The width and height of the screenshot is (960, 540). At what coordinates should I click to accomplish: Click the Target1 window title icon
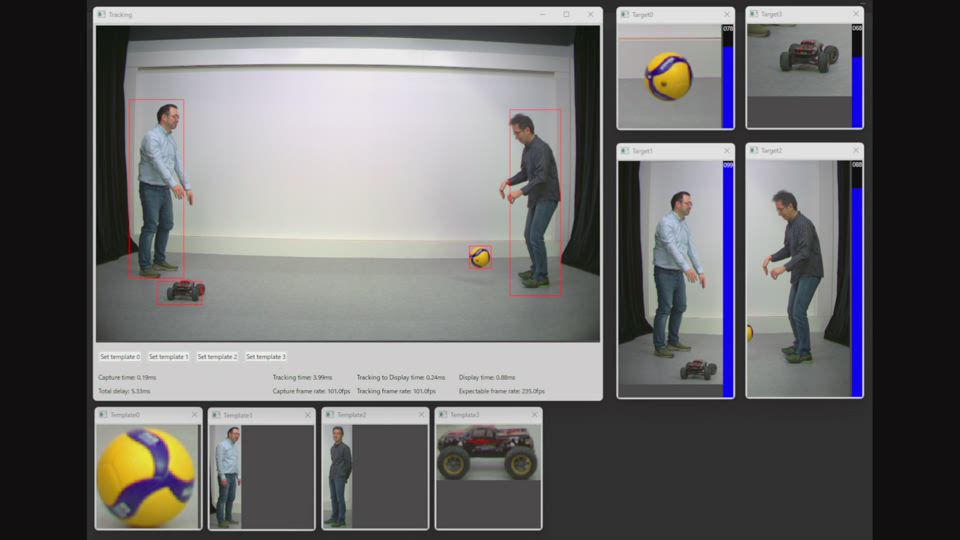click(625, 151)
